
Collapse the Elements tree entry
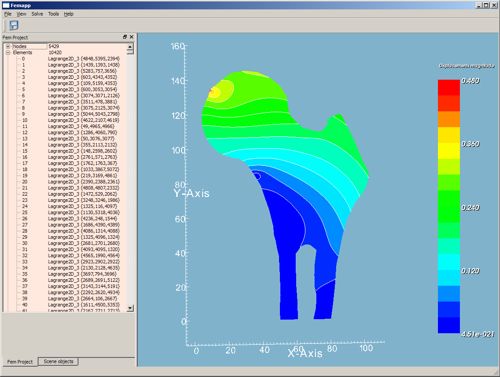8,53
